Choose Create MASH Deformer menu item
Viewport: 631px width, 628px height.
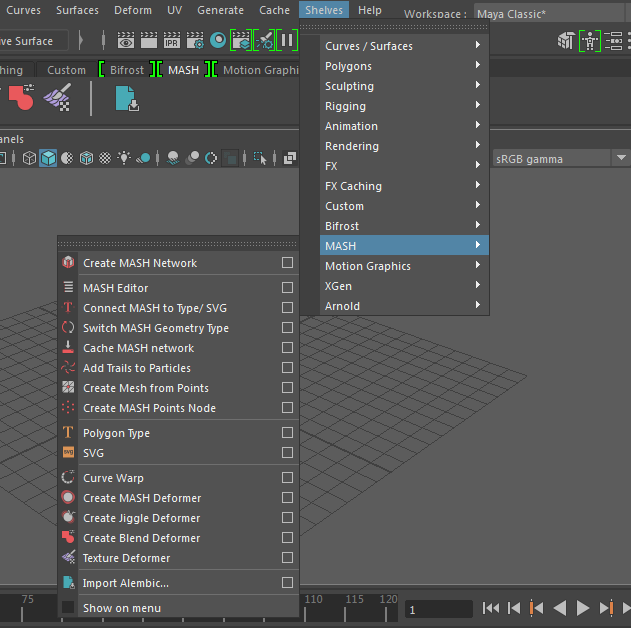(178, 498)
